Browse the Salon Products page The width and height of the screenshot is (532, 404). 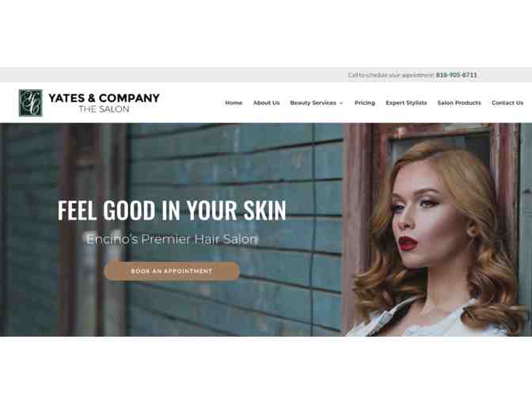pyautogui.click(x=459, y=103)
